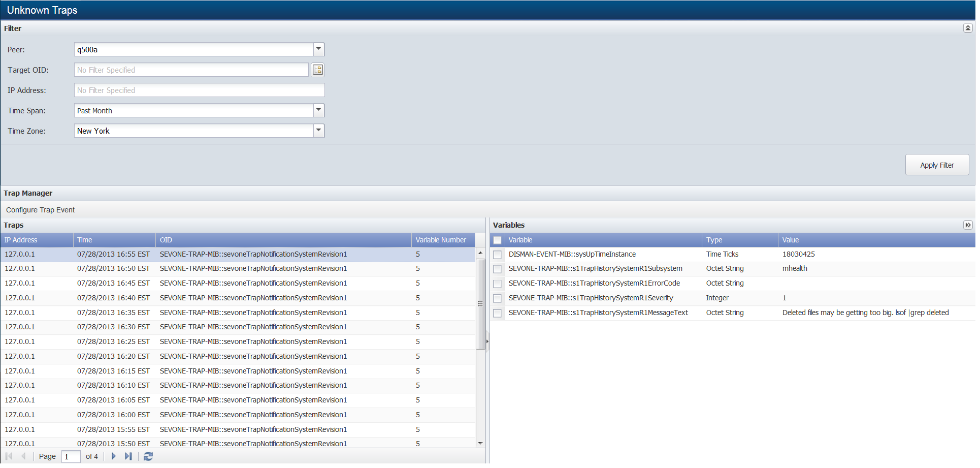Select the trap row at 07/28/2013 16:35 EST
Image resolution: width=980 pixels, height=468 pixels.
(238, 313)
